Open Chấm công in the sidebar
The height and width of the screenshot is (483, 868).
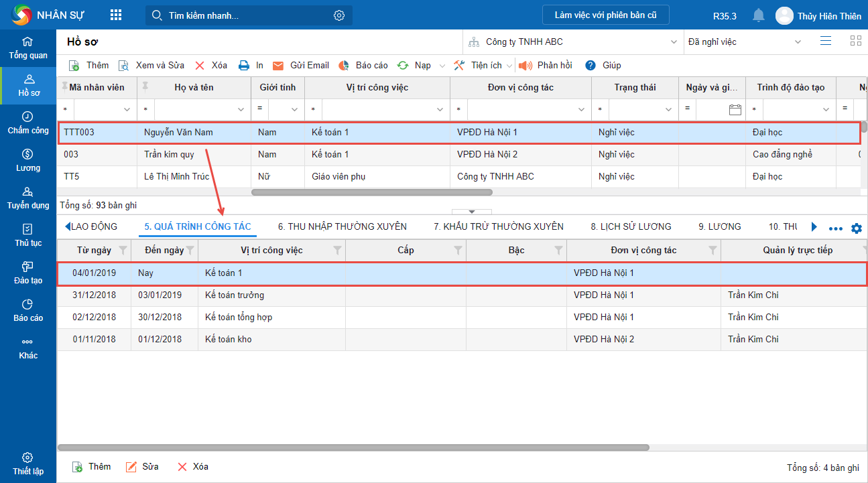28,123
